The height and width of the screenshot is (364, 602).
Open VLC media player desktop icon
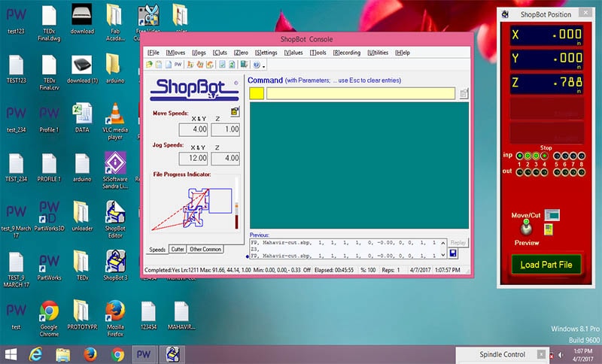point(115,121)
